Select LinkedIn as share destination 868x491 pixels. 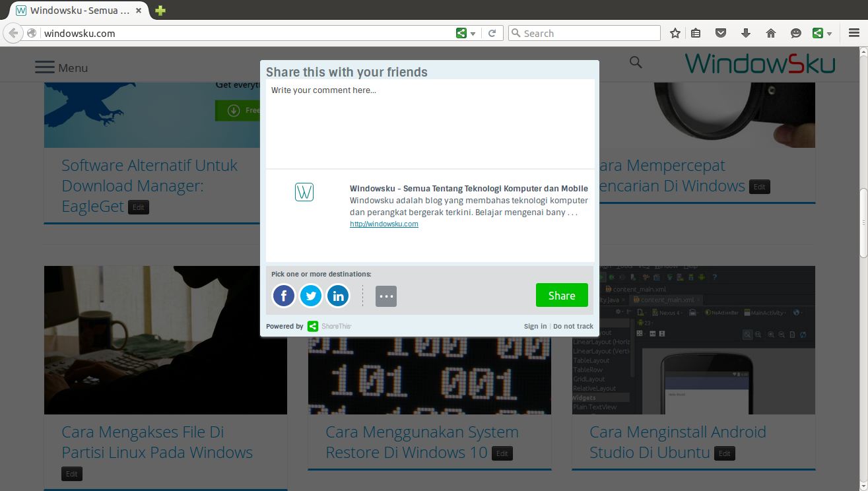[x=338, y=296]
